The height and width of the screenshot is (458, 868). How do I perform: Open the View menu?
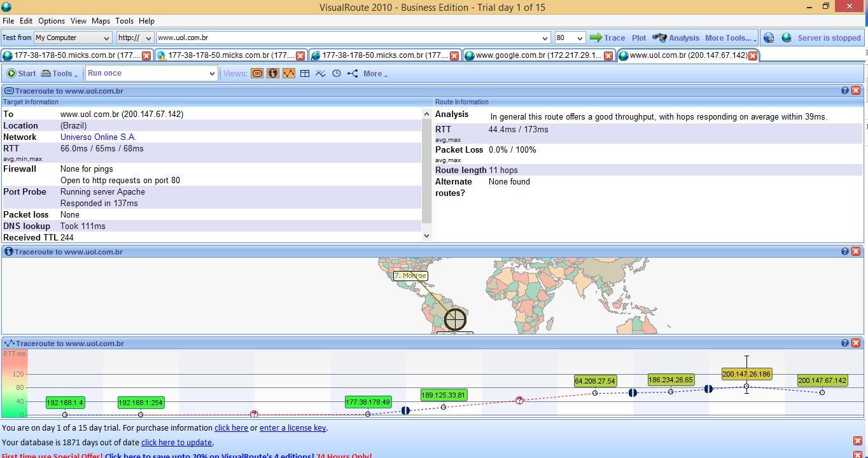pyautogui.click(x=78, y=21)
